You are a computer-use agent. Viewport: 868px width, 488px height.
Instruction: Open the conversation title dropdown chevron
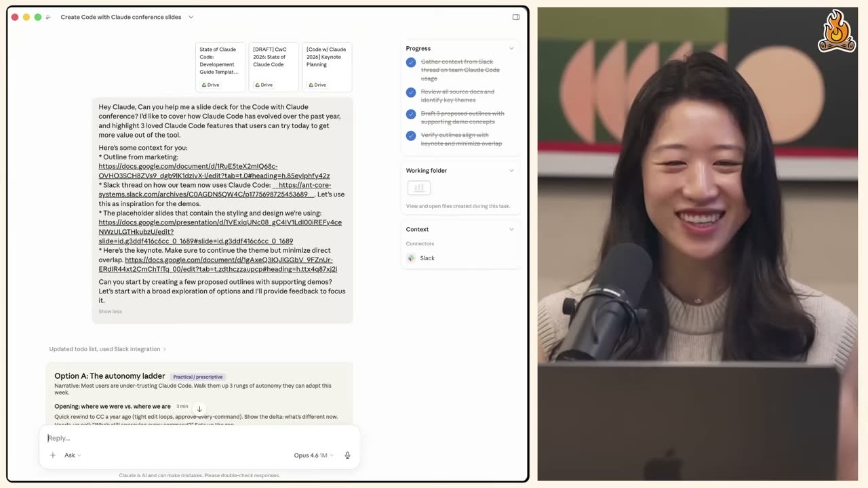coord(191,17)
